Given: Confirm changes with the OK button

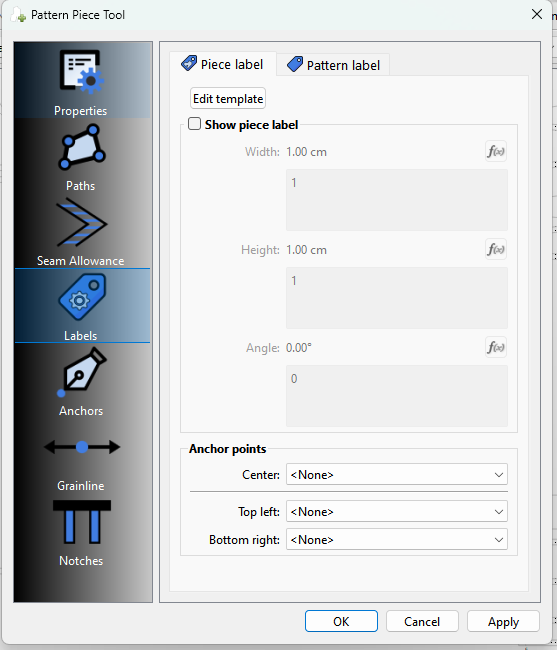Looking at the screenshot, I should click(x=341, y=621).
